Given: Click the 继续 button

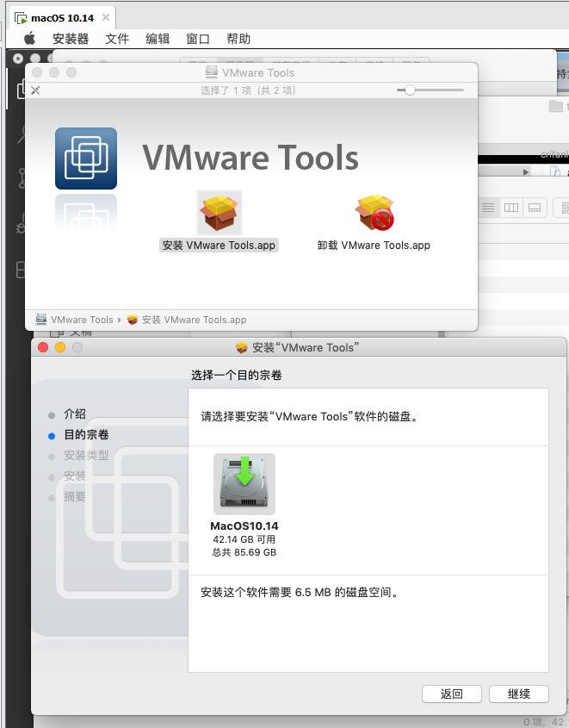Looking at the screenshot, I should point(519,694).
